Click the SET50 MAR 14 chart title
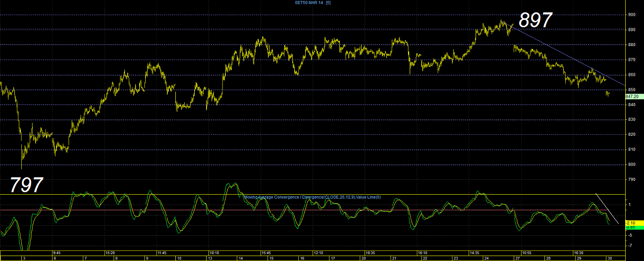This screenshot has height=261, width=644. 313,2
